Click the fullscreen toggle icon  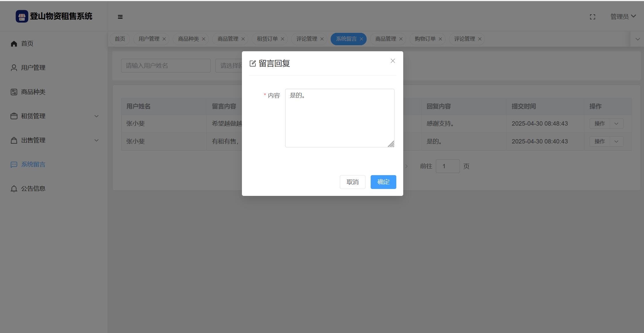592,17
